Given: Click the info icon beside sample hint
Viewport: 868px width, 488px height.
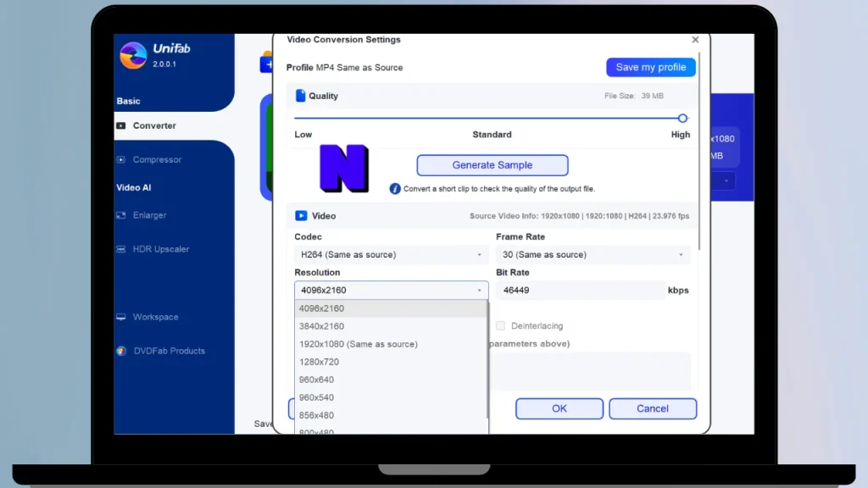Looking at the screenshot, I should 395,189.
